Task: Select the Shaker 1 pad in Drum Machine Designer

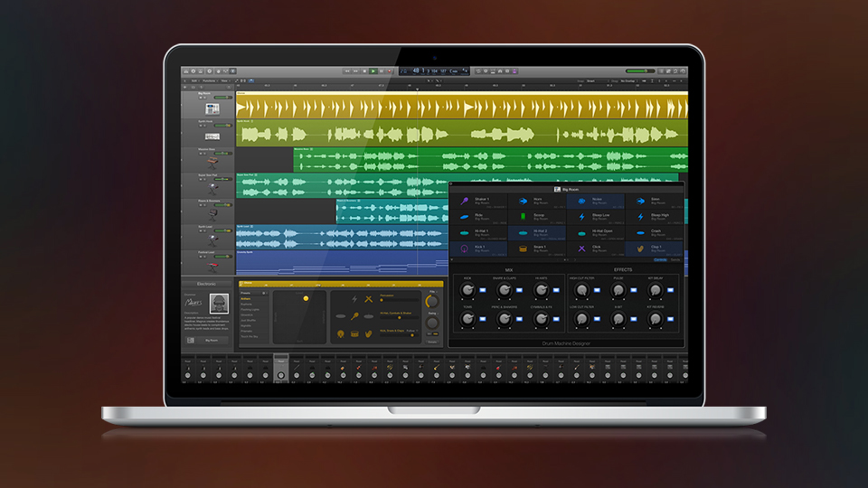Action: (x=479, y=202)
